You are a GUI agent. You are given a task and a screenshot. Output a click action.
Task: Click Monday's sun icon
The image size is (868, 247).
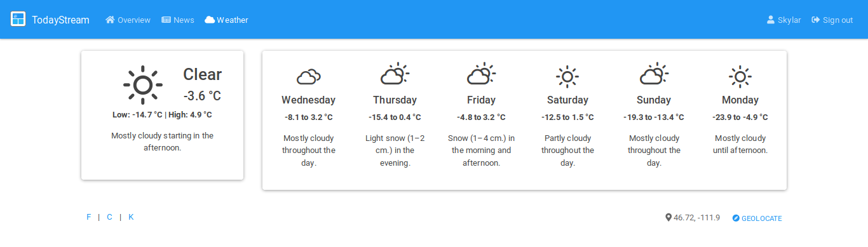click(740, 77)
